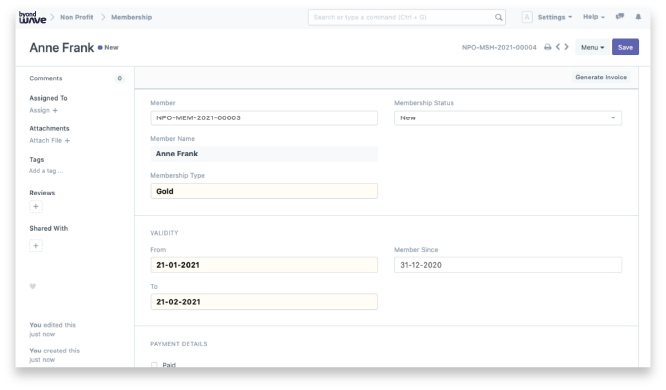Click the print icon beside document ID
The width and height of the screenshot is (666, 390).
547,47
